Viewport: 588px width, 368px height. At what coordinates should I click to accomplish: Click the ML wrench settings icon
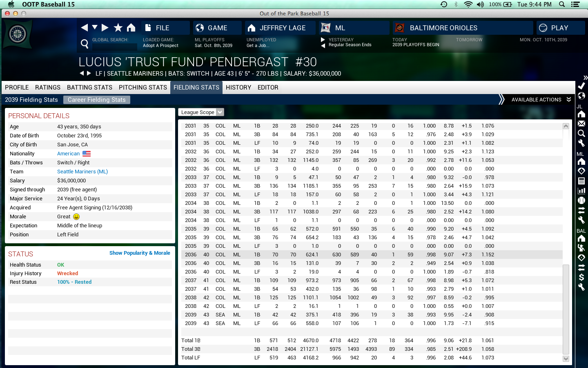point(581,220)
